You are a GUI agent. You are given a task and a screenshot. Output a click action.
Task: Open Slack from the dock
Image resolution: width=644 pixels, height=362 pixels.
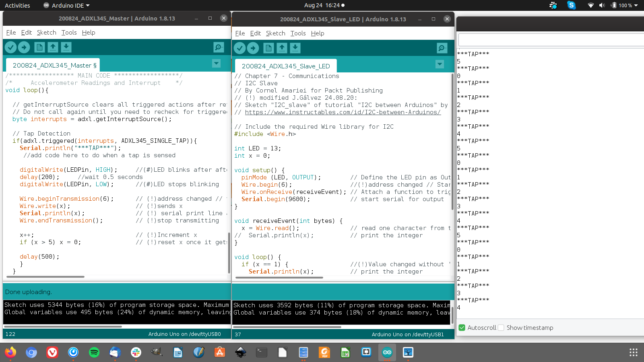136,353
